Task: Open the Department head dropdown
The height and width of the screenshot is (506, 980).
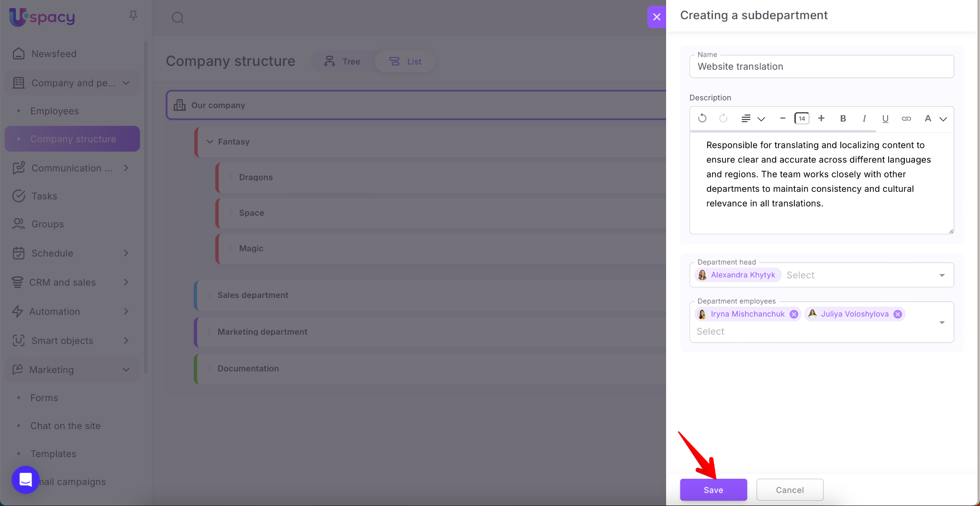Action: (x=941, y=275)
